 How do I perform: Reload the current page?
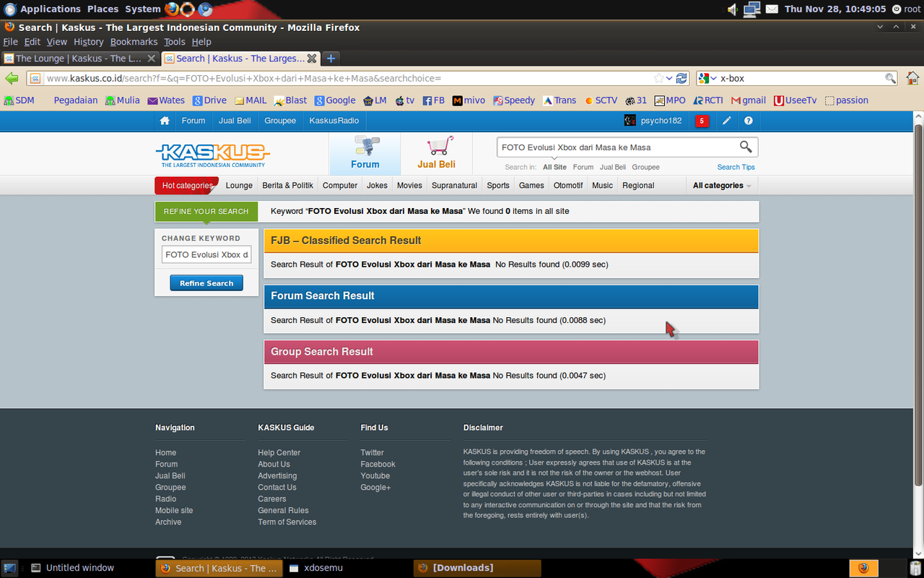click(x=681, y=78)
